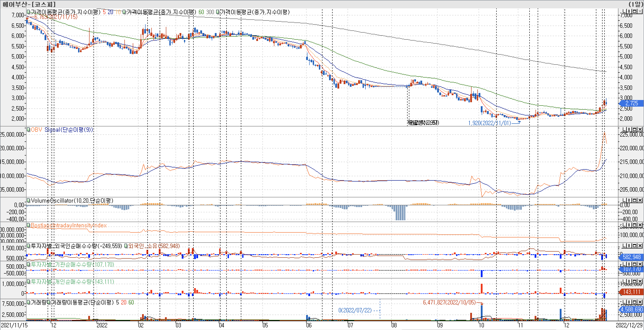Image resolution: width=644 pixels, height=330 pixels.
Task: Click the L-shaped icon in the price chart panel
Action: coord(624,11)
